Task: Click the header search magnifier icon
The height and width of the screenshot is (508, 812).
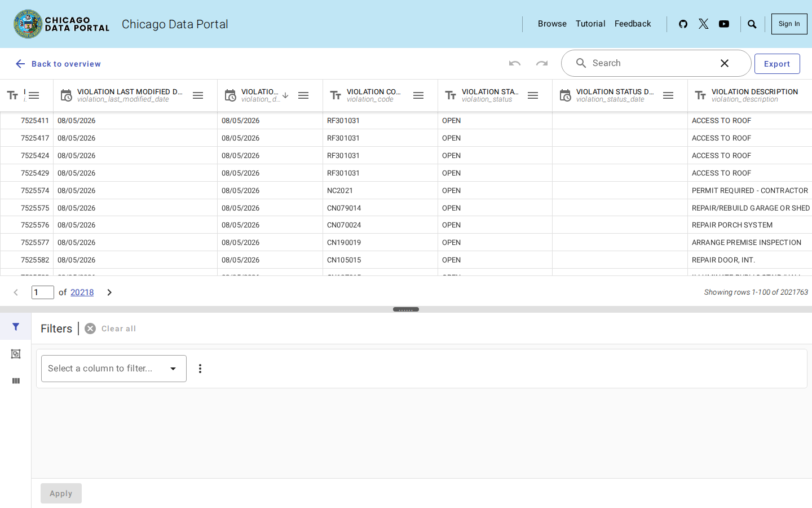Action: click(752, 24)
